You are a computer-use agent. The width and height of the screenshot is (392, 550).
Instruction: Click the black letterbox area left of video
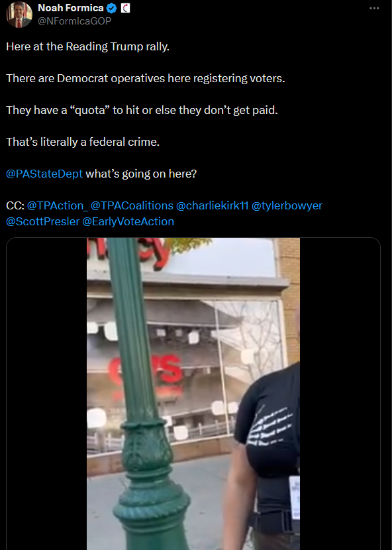pos(46,394)
